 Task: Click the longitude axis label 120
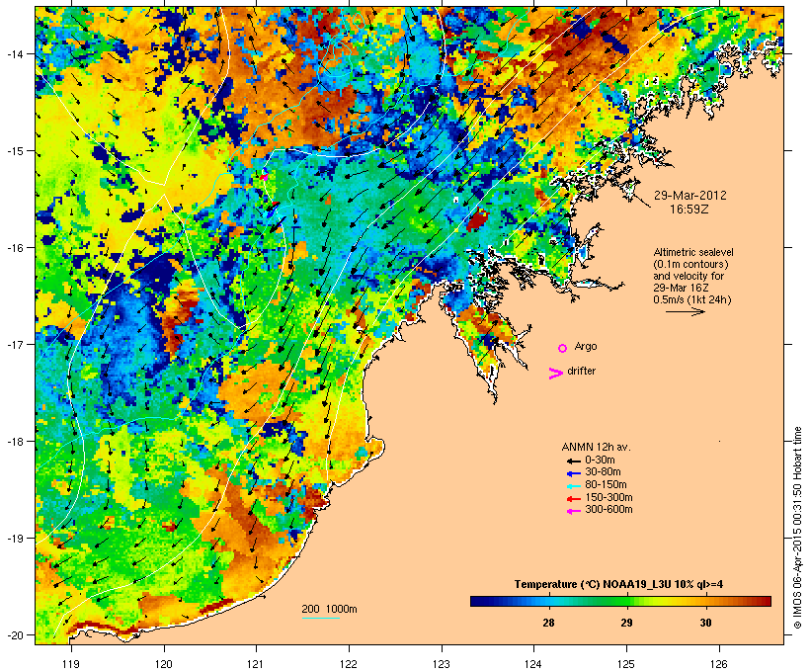click(x=164, y=664)
